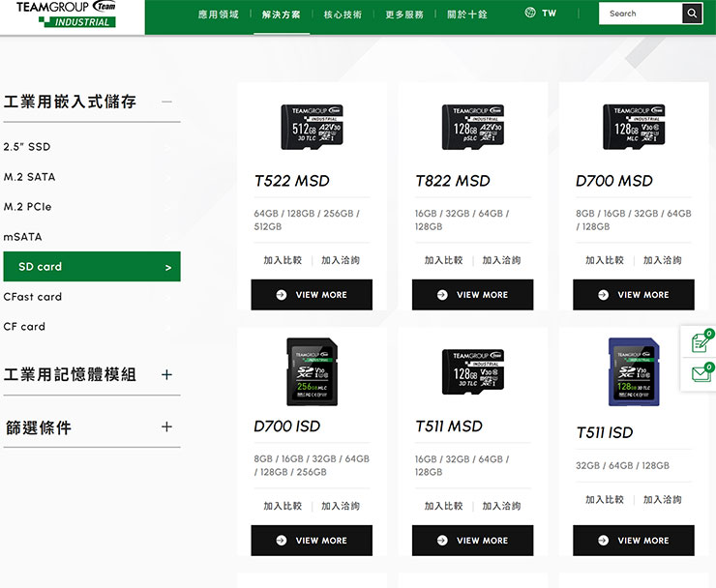Click the T511 ISD product title

tap(605, 433)
